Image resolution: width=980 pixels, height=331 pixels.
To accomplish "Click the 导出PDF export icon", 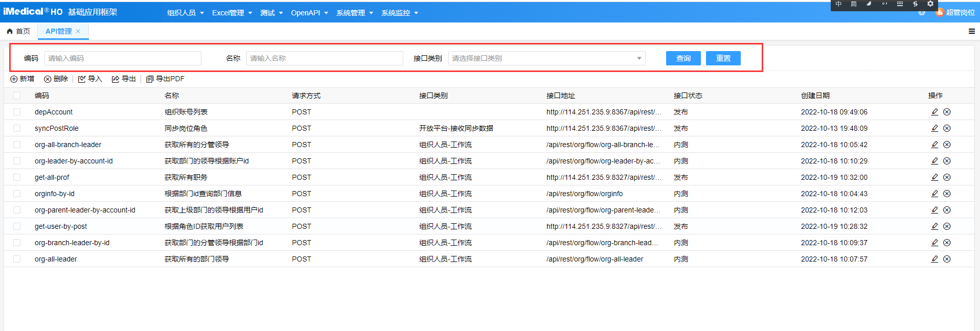I will [x=150, y=79].
